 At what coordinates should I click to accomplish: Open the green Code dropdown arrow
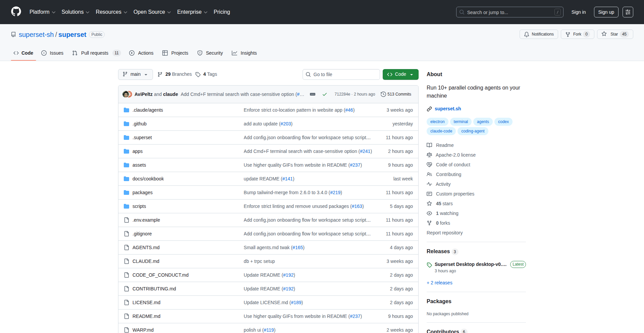coord(412,74)
